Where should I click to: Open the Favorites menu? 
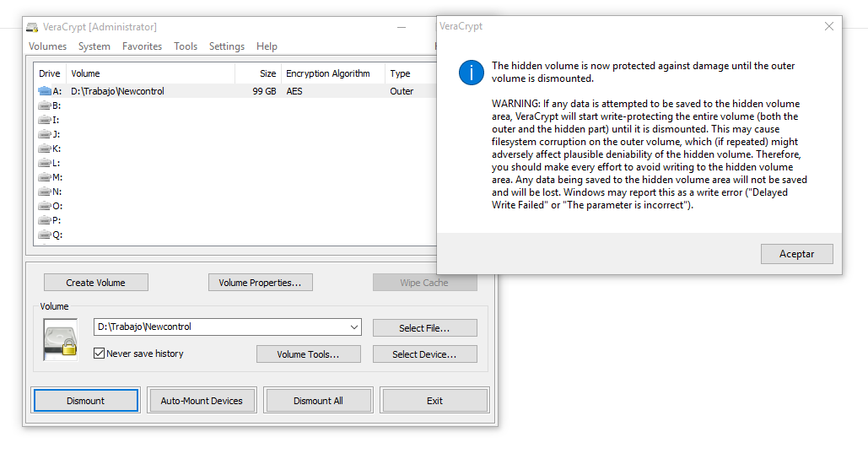(x=143, y=46)
